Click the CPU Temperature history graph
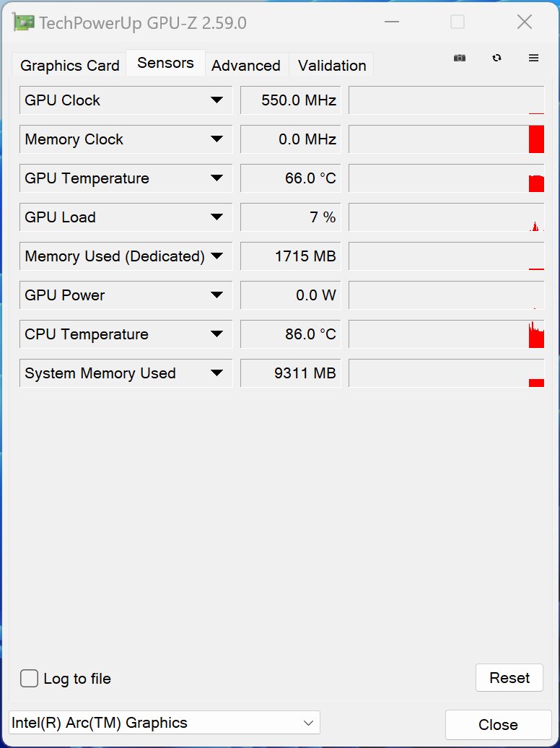The image size is (560, 748). pos(447,334)
